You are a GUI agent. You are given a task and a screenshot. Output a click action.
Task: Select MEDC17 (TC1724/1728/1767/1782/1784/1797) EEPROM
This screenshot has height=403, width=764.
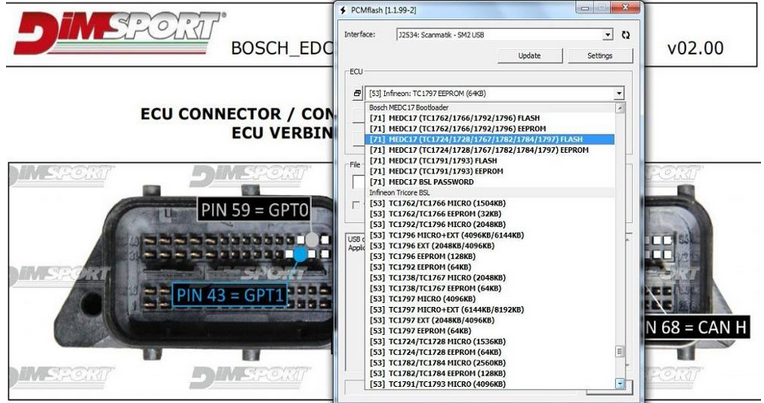[489, 150]
